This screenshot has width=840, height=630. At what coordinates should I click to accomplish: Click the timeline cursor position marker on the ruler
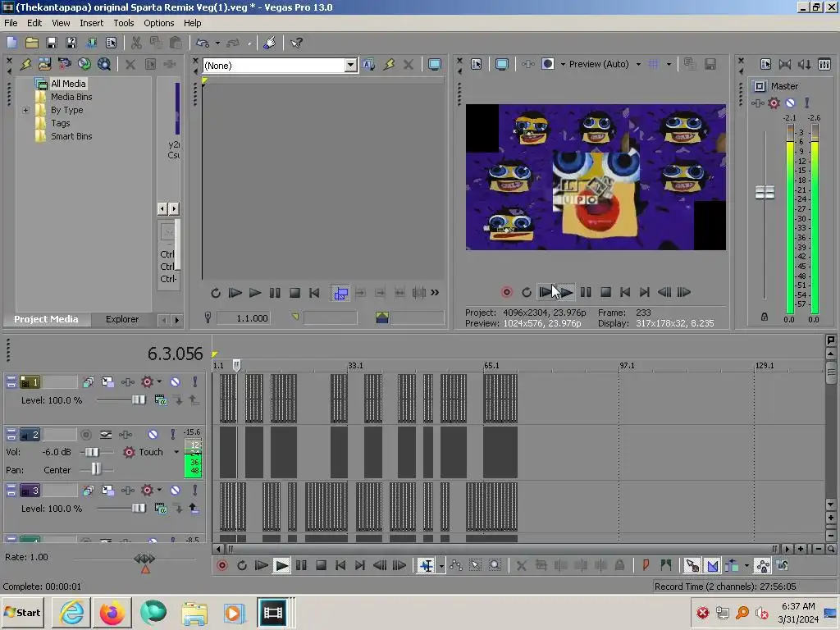(x=237, y=365)
